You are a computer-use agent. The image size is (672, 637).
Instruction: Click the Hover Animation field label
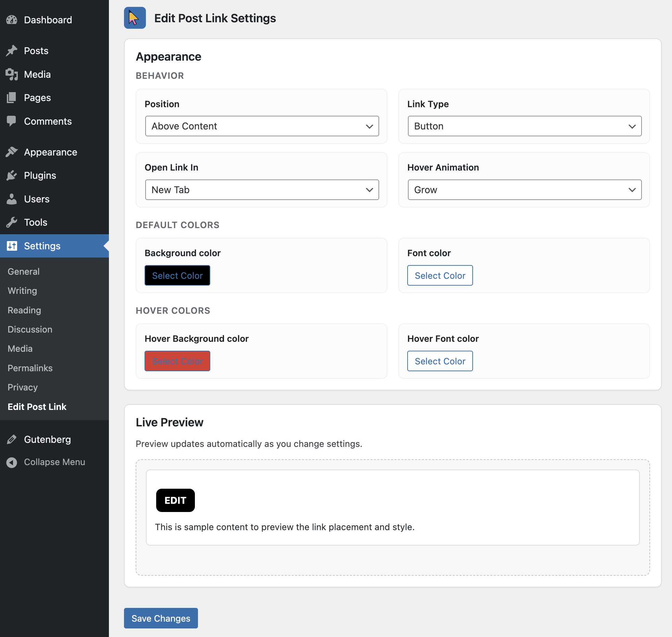[x=443, y=167]
